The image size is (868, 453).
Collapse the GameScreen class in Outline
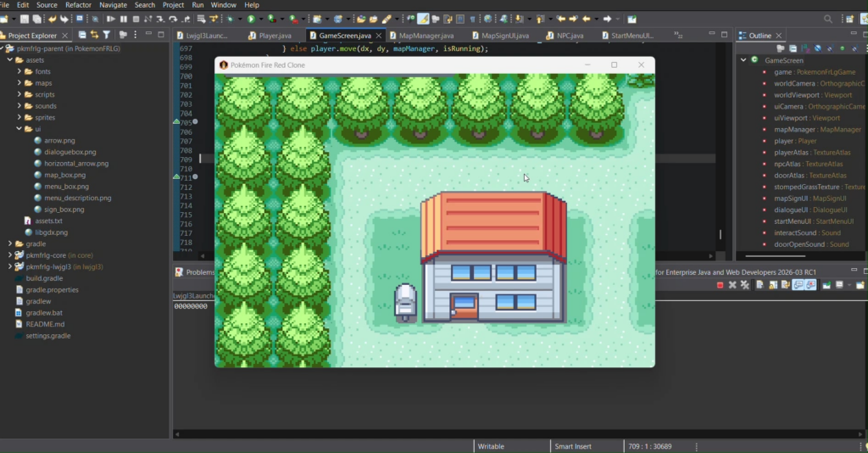[x=743, y=60]
